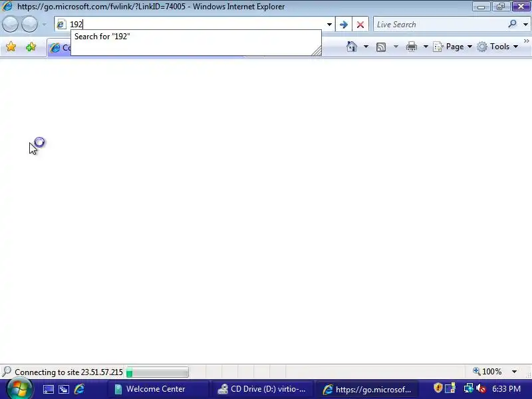532x399 pixels.
Task: Open the Print dropdown arrow
Action: tap(426, 47)
